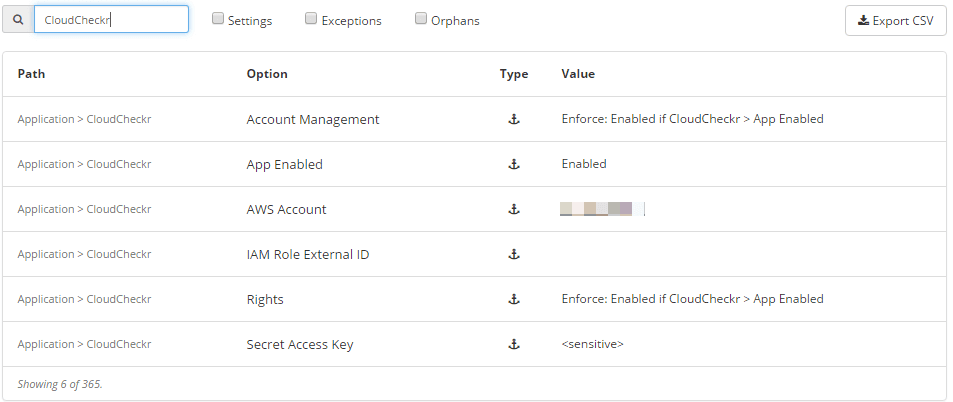Click anchor icon in App Enabled row
Viewport: 953px width, 402px height.
[x=514, y=164]
